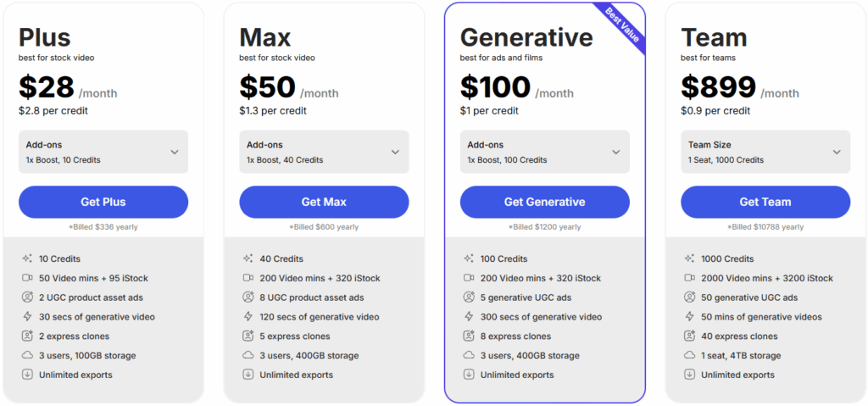Expand the Generative plan Add-ons chevron

click(616, 152)
